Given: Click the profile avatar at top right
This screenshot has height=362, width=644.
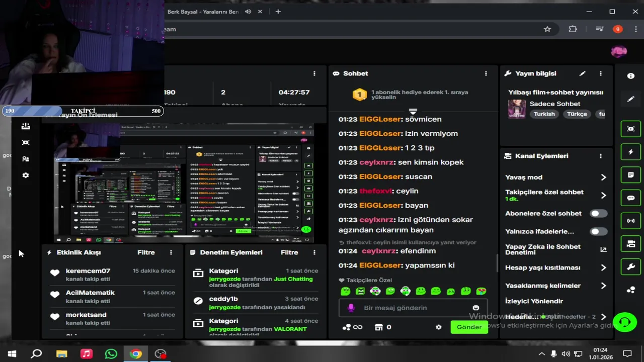Looking at the screenshot, I should (618, 51).
